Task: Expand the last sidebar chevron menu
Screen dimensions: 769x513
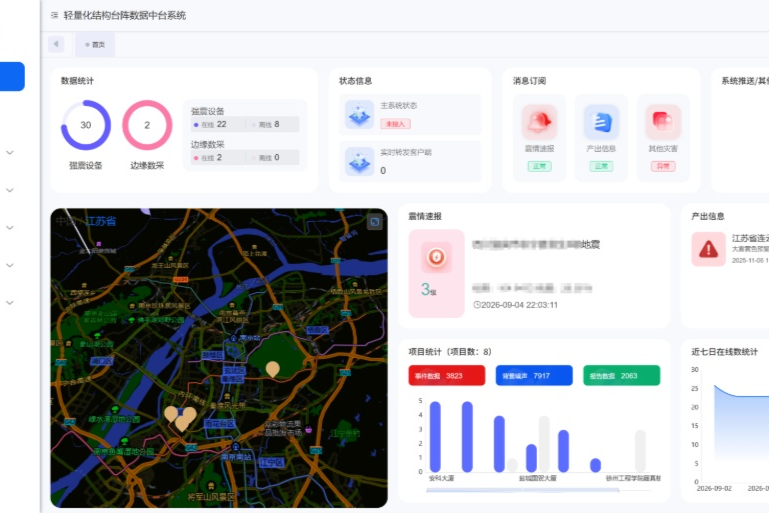Action: 10,303
